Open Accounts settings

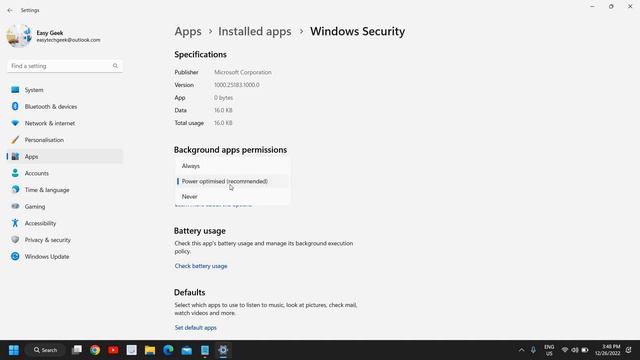click(65, 173)
